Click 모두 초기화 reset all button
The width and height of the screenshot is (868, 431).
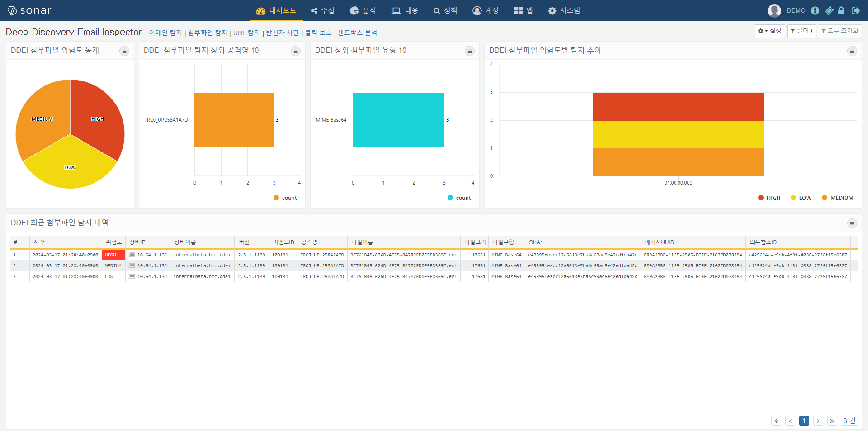(840, 31)
